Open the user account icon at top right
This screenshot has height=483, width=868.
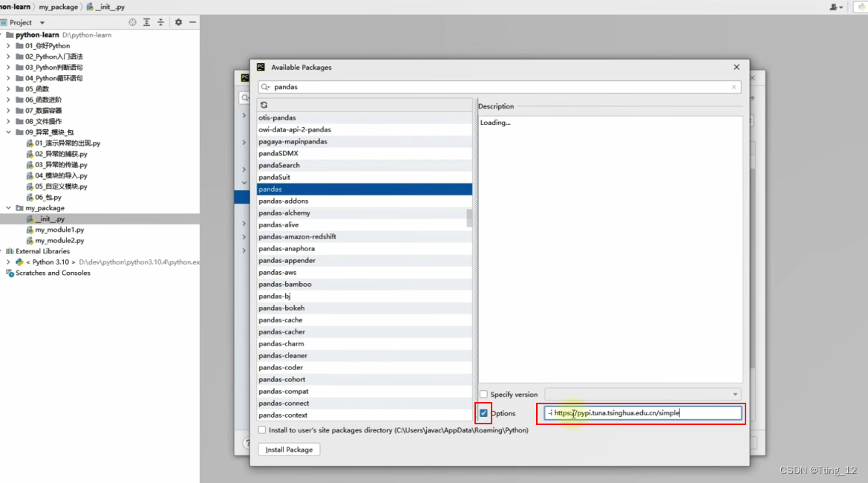click(835, 7)
